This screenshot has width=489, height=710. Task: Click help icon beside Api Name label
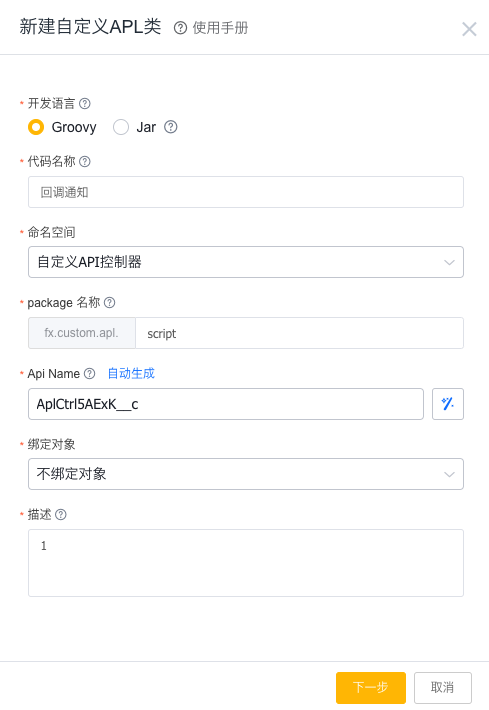[x=90, y=374]
